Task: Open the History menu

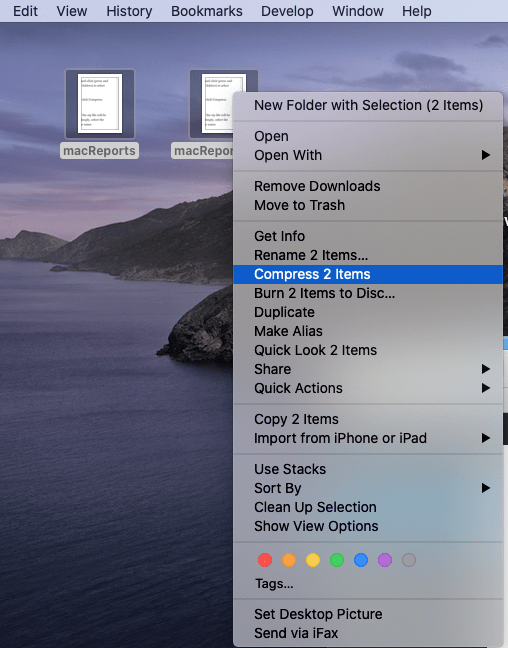Action: click(129, 11)
